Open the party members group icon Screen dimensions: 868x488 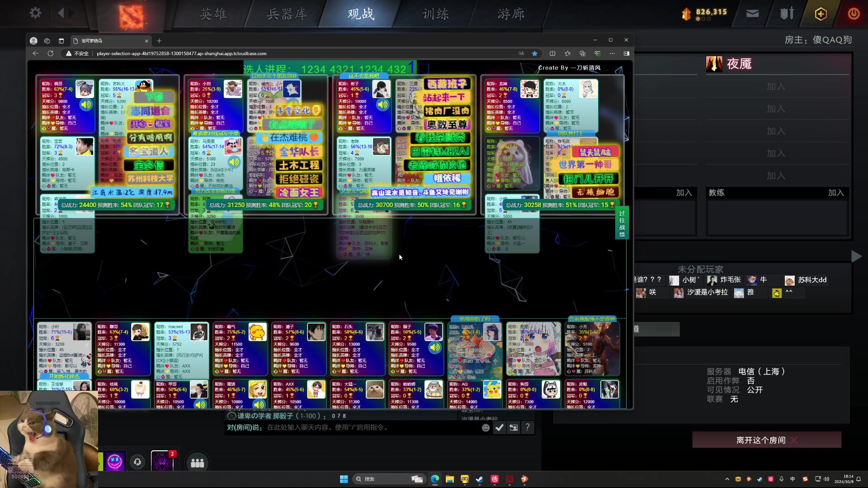click(197, 463)
